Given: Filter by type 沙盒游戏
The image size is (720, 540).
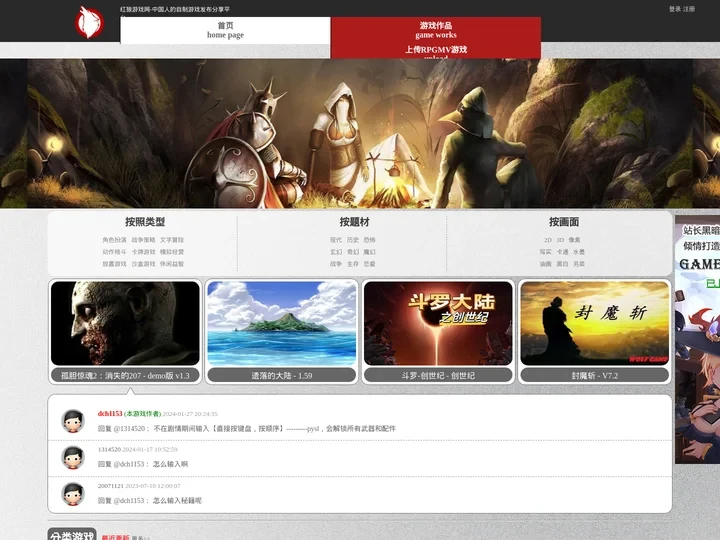Looking at the screenshot, I should [x=143, y=264].
